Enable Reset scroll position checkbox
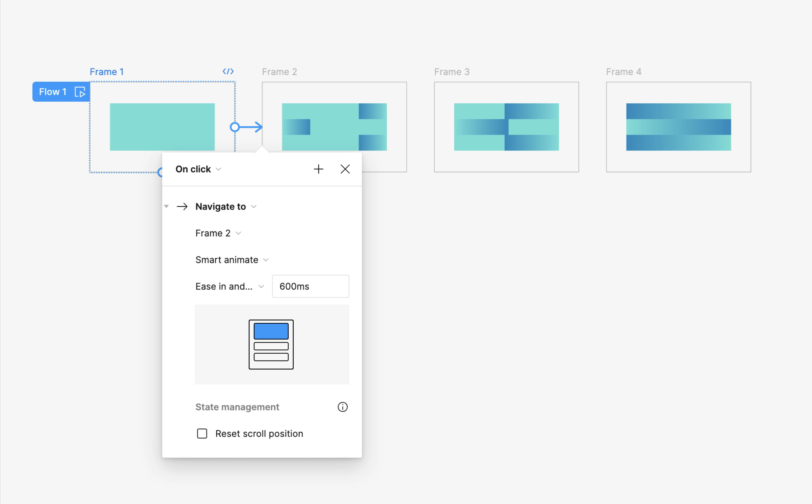This screenshot has width=812, height=504. click(202, 434)
